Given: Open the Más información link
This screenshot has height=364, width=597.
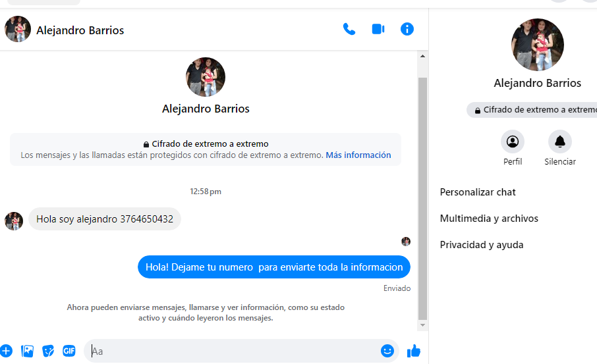Looking at the screenshot, I should pyautogui.click(x=358, y=155).
